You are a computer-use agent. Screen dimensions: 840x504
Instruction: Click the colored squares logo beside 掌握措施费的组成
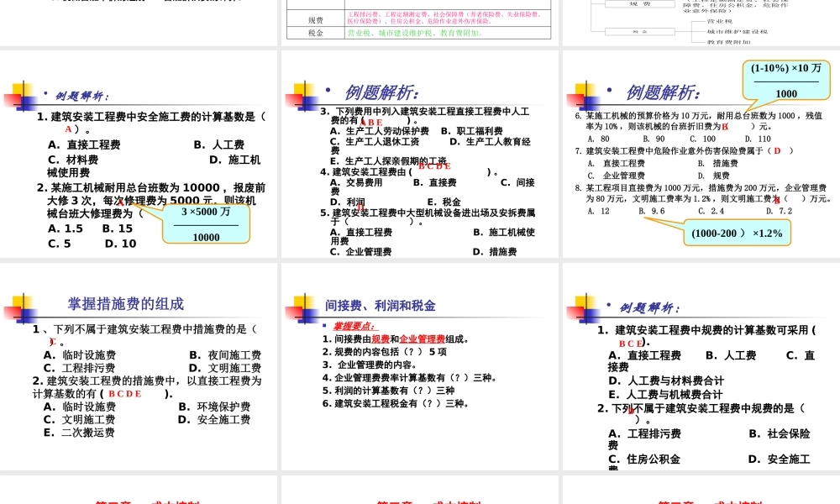pos(22,308)
